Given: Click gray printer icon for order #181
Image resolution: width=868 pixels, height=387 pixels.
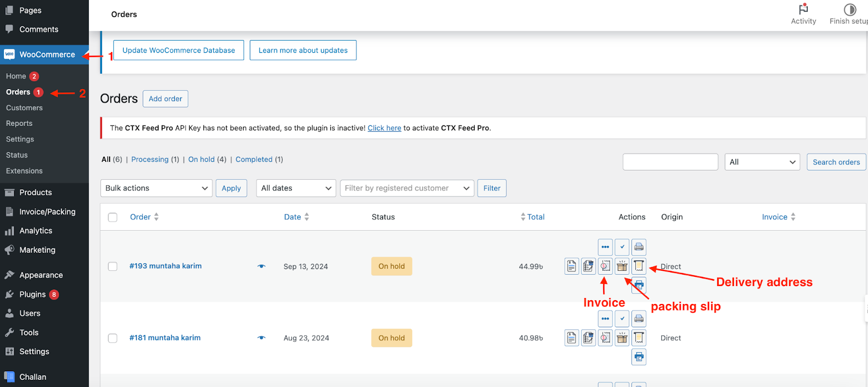Looking at the screenshot, I should coord(639,319).
